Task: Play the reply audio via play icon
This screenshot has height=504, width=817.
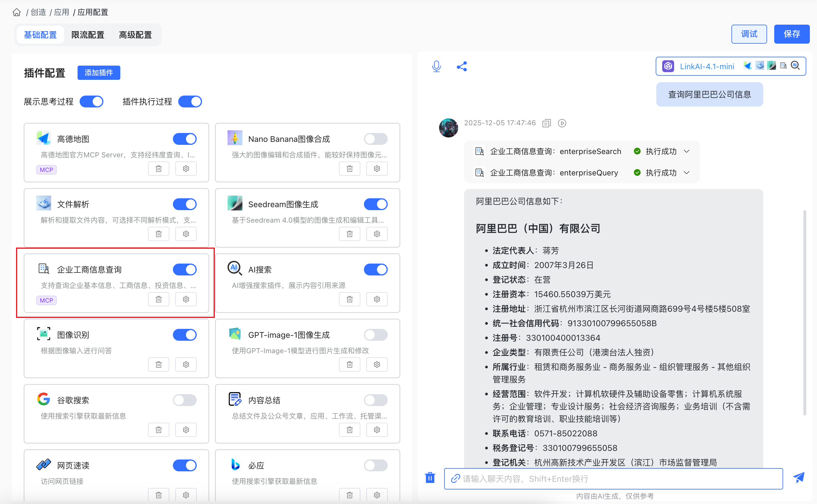Action: [562, 123]
